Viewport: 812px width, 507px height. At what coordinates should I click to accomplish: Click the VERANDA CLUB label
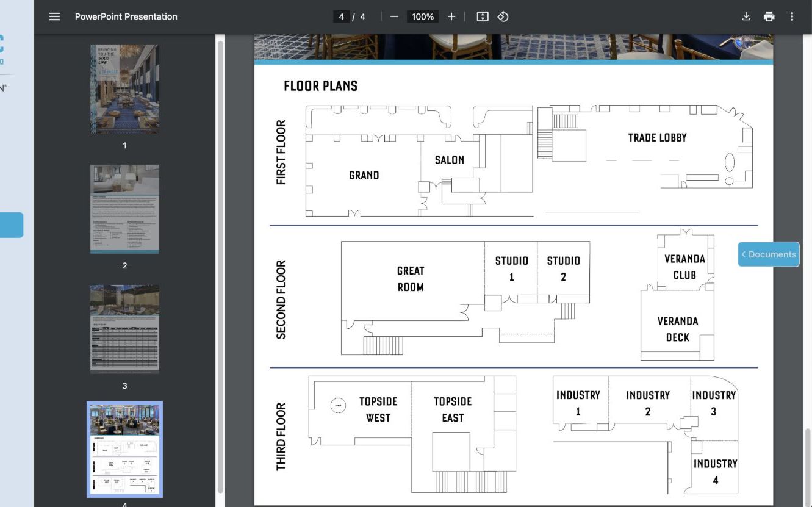684,267
